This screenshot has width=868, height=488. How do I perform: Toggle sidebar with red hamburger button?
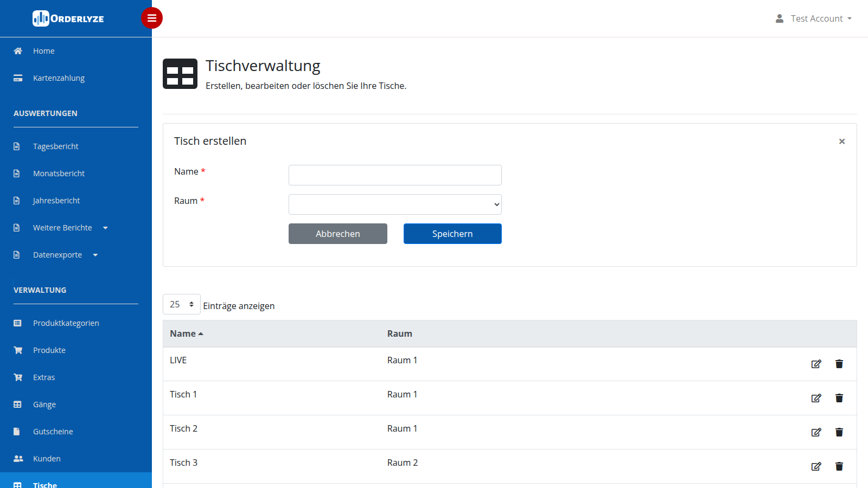click(152, 18)
